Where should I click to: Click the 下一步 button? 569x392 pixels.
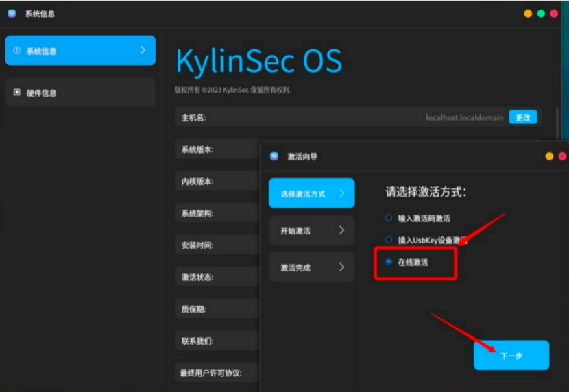pos(511,356)
